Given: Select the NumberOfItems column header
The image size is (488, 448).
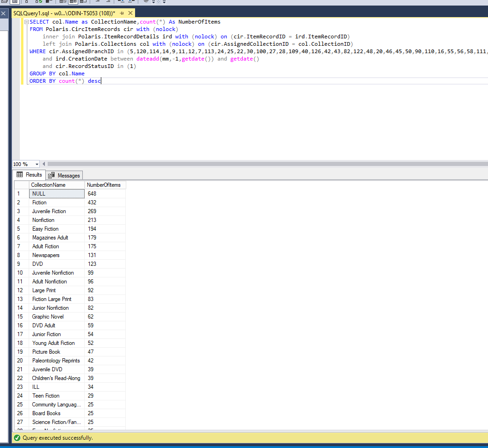Looking at the screenshot, I should click(105, 185).
